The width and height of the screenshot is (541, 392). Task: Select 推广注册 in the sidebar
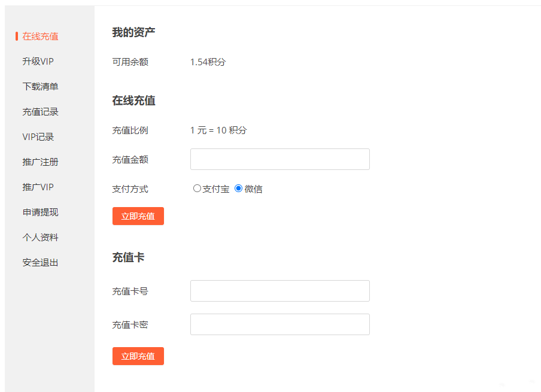[x=40, y=162]
